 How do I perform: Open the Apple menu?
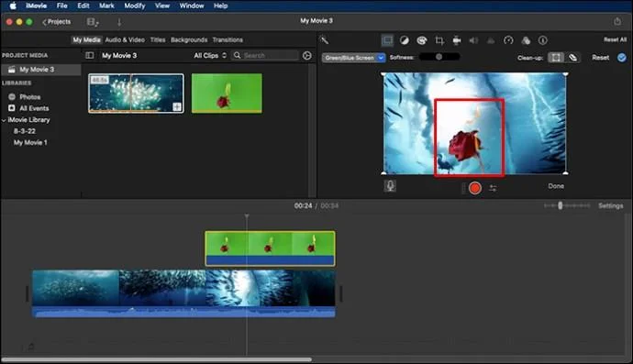pyautogui.click(x=13, y=6)
